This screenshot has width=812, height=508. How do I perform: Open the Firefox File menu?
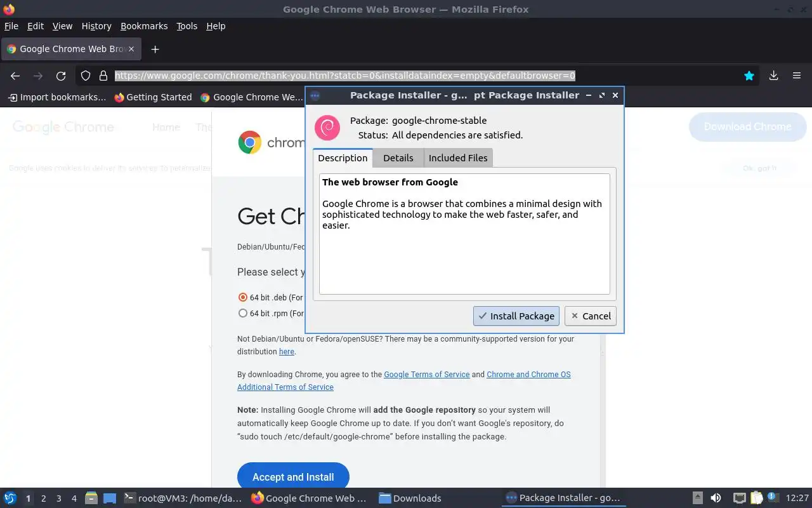point(11,26)
